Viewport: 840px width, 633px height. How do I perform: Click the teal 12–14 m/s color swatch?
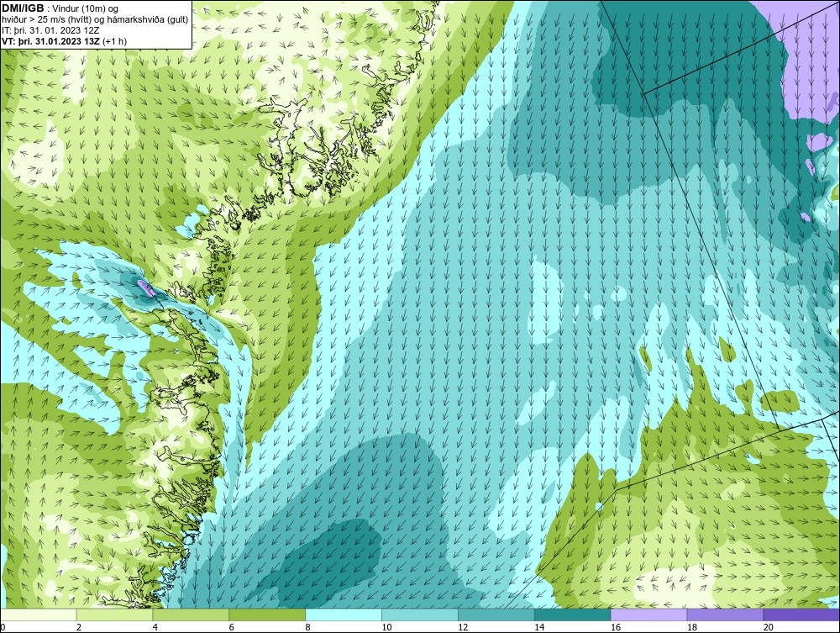pos(496,615)
